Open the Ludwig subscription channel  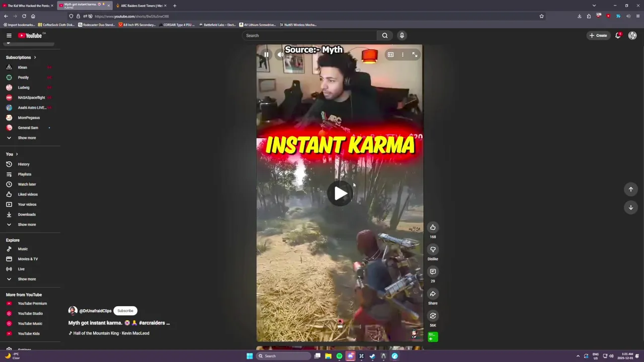[24, 87]
